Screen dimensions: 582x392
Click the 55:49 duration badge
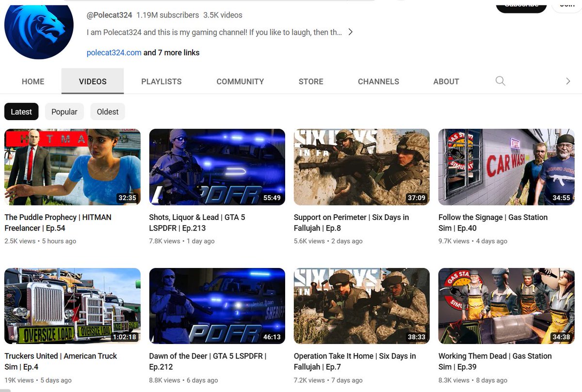[x=272, y=198]
